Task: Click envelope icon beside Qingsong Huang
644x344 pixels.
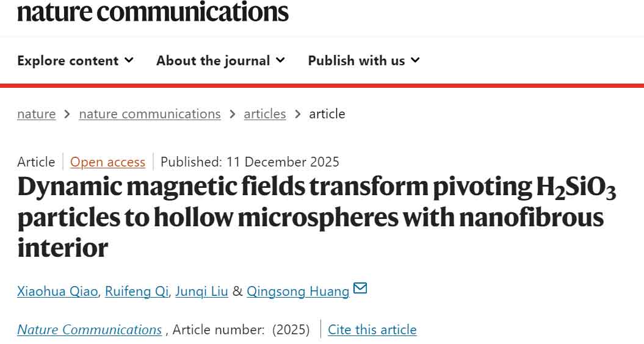Action: tap(360, 288)
